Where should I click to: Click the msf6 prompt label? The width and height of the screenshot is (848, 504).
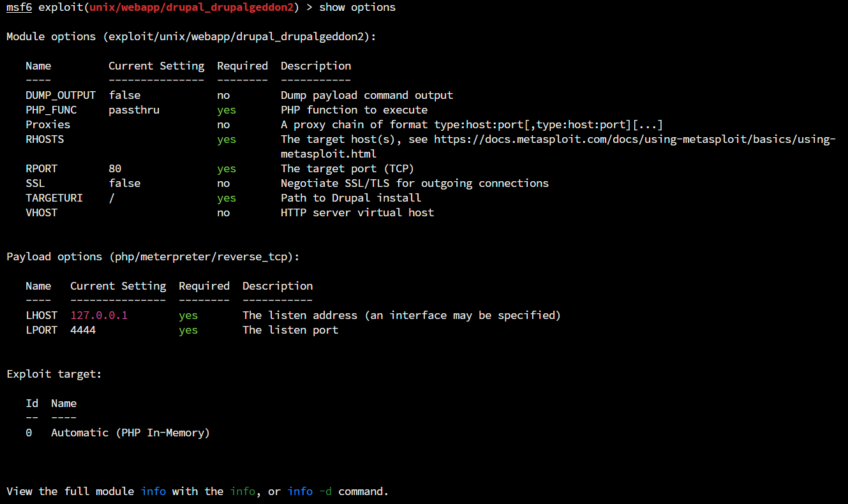19,8
